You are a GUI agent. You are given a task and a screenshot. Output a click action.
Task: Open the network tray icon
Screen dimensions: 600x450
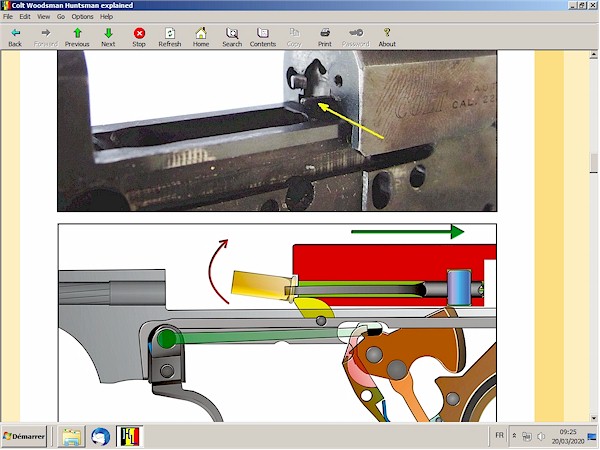tap(527, 436)
